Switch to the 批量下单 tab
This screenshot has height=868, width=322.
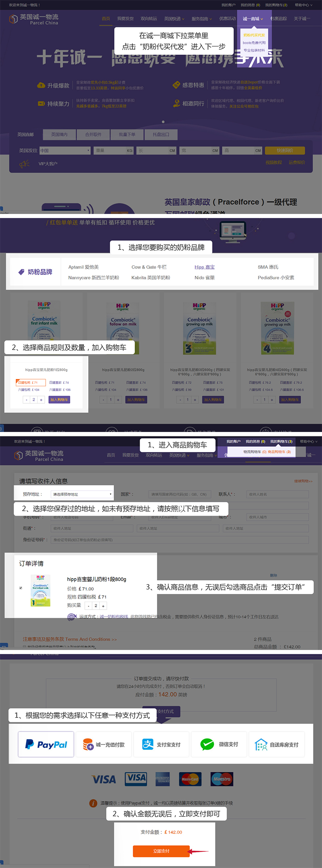point(127,134)
